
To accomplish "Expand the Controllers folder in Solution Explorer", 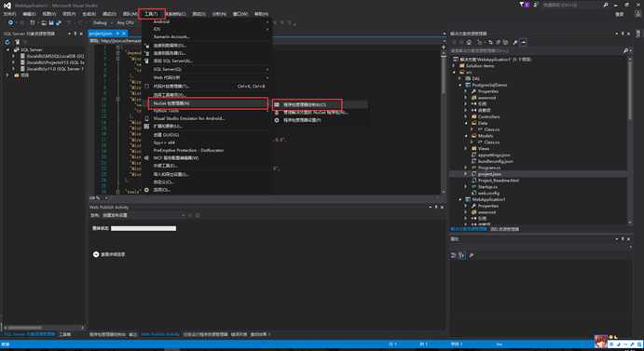I will [x=466, y=117].
